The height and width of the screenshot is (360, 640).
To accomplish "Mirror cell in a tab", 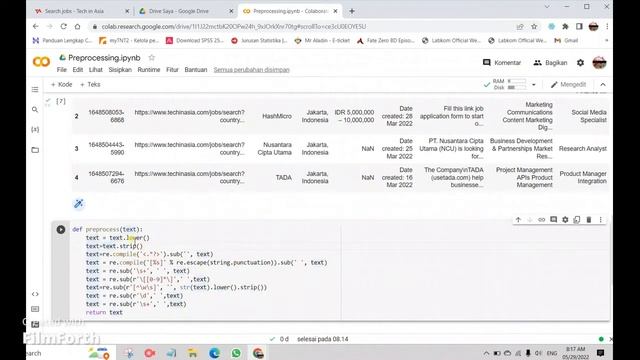I will point(577,220).
